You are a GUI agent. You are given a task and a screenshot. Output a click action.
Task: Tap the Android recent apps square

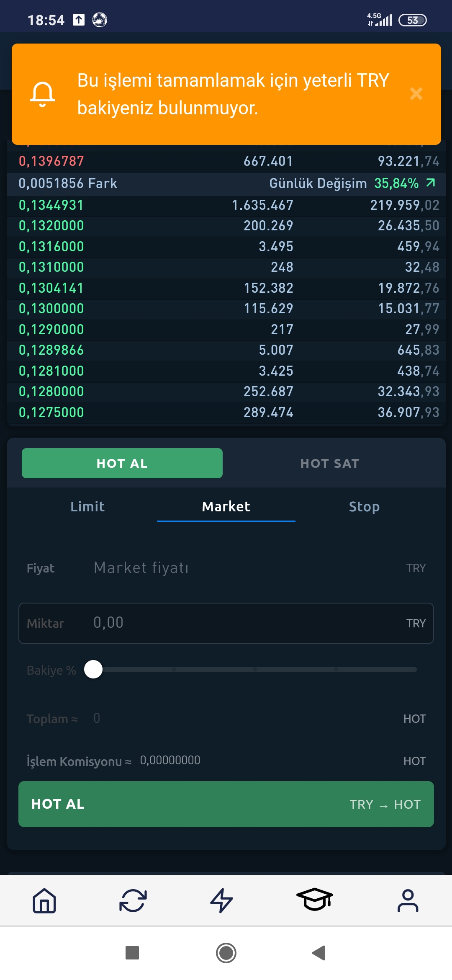click(132, 953)
